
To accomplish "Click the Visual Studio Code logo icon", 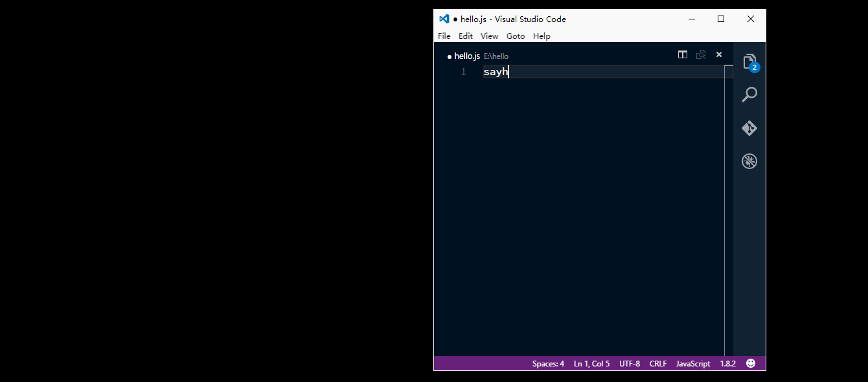I will point(444,19).
